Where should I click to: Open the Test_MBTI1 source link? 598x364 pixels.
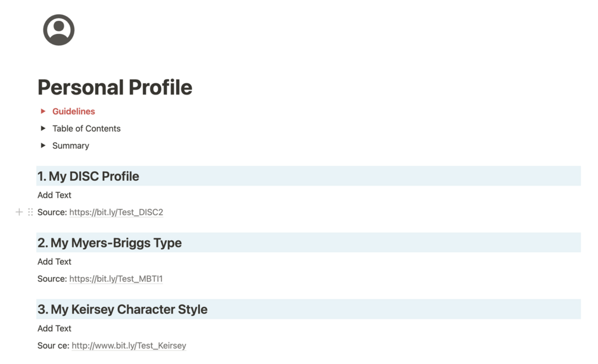point(116,279)
